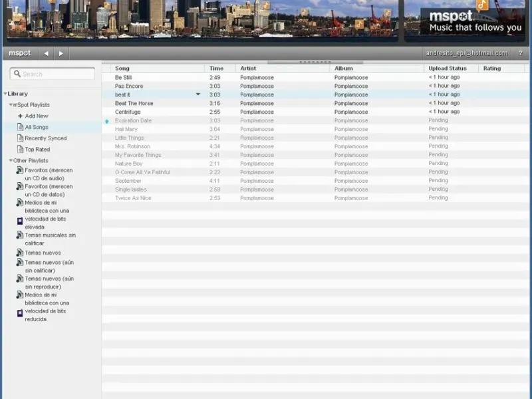Collapse the Other Playlists group
This screenshot has height=399, width=532.
(11, 160)
